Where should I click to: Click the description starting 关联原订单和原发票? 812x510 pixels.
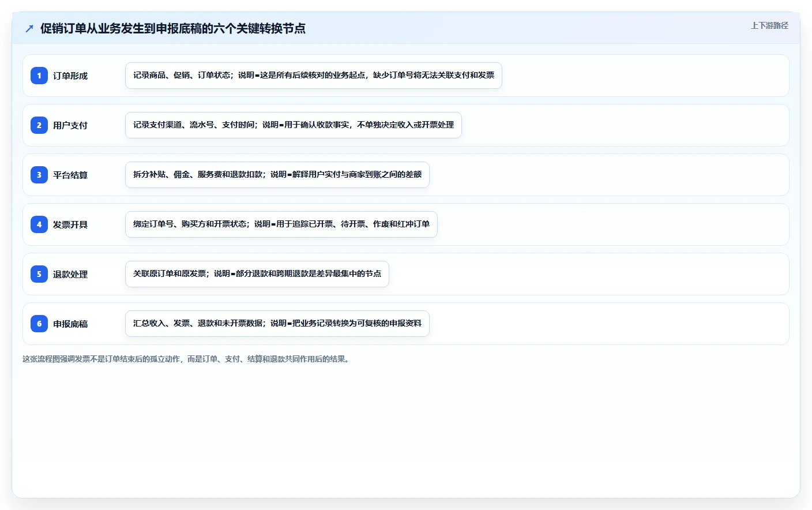257,274
